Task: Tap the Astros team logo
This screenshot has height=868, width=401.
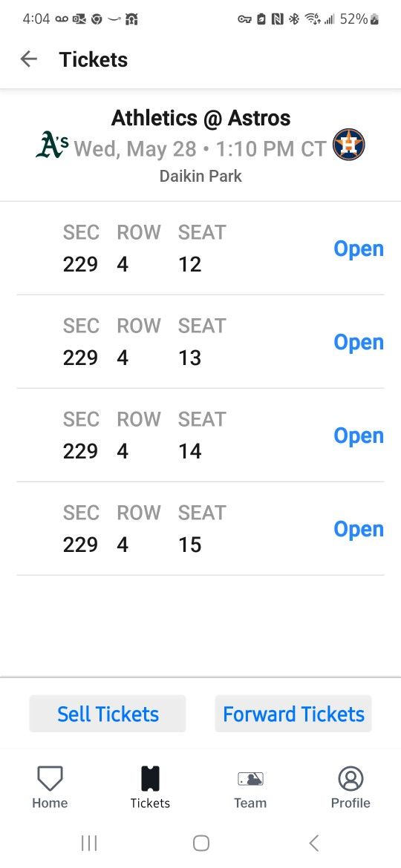Action: (348, 145)
